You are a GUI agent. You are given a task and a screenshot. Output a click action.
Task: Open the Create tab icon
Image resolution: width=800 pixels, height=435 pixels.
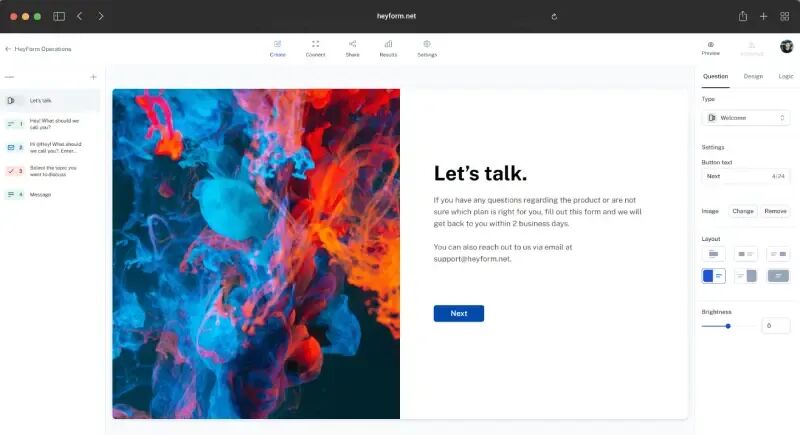pos(278,44)
